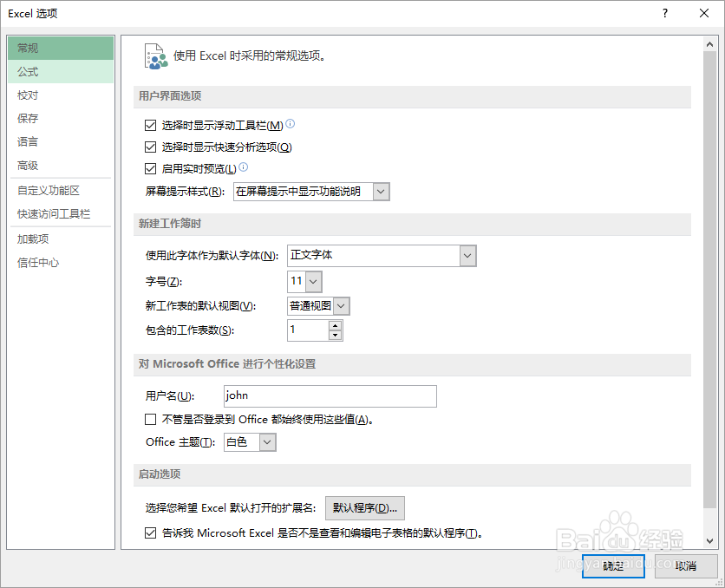Select 信任中心 in the sidebar
Viewport: 725px width, 588px height.
36,262
